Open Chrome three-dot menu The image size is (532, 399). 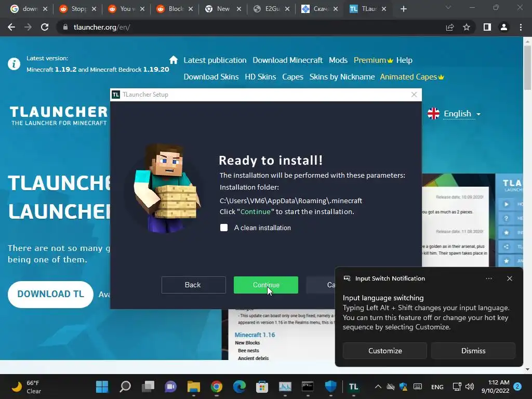tap(521, 27)
